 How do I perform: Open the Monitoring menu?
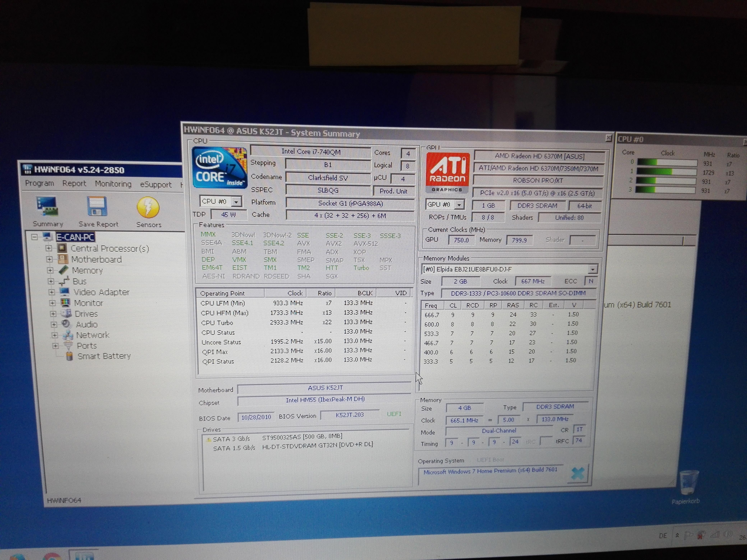(x=113, y=184)
